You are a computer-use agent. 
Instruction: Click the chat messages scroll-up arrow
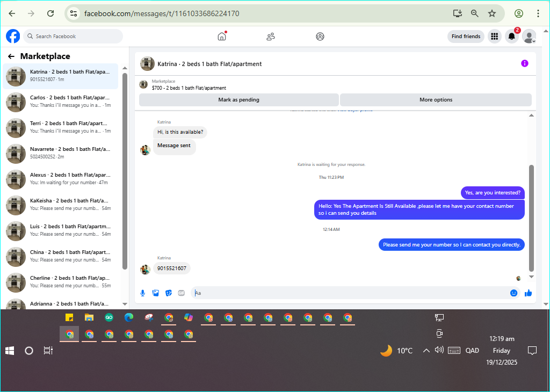tap(531, 115)
